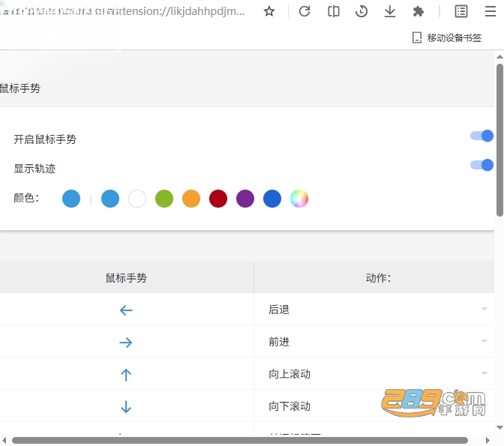This screenshot has height=446, width=504.
Task: Click the horizontal scrollbar right arrow
Action: pos(487,440)
